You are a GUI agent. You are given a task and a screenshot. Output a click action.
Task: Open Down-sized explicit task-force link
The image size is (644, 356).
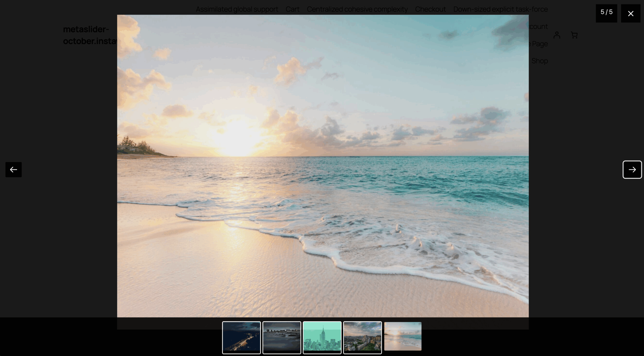tap(500, 9)
